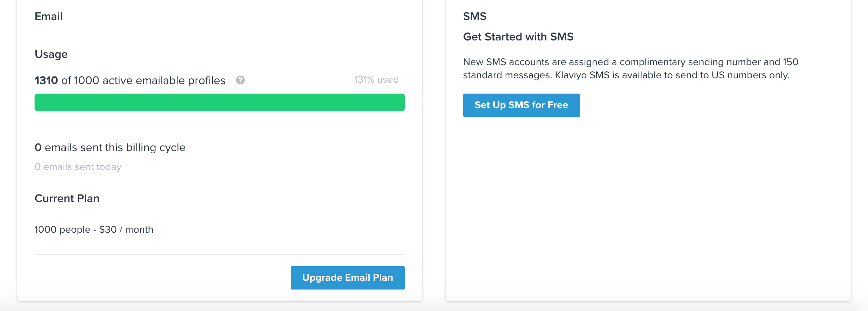The image size is (868, 311).
Task: Click the 0 emails sent this billing cycle text
Action: (x=110, y=147)
